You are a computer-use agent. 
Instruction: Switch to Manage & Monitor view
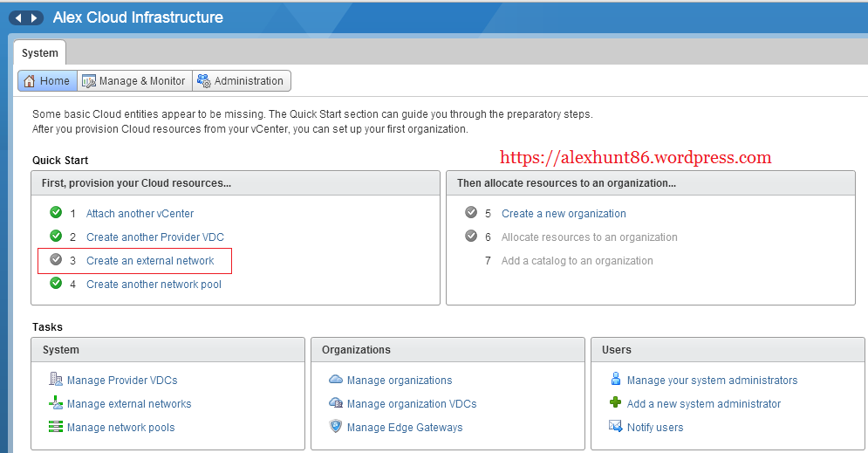pos(134,81)
